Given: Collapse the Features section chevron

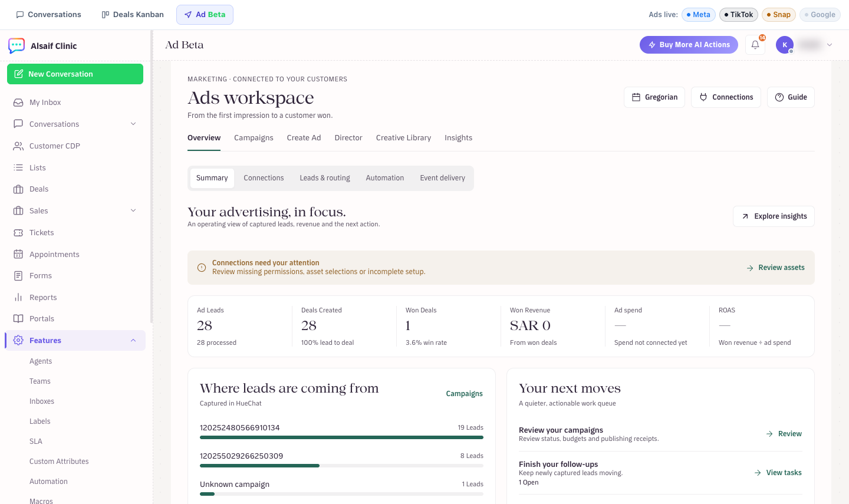Looking at the screenshot, I should tap(133, 341).
